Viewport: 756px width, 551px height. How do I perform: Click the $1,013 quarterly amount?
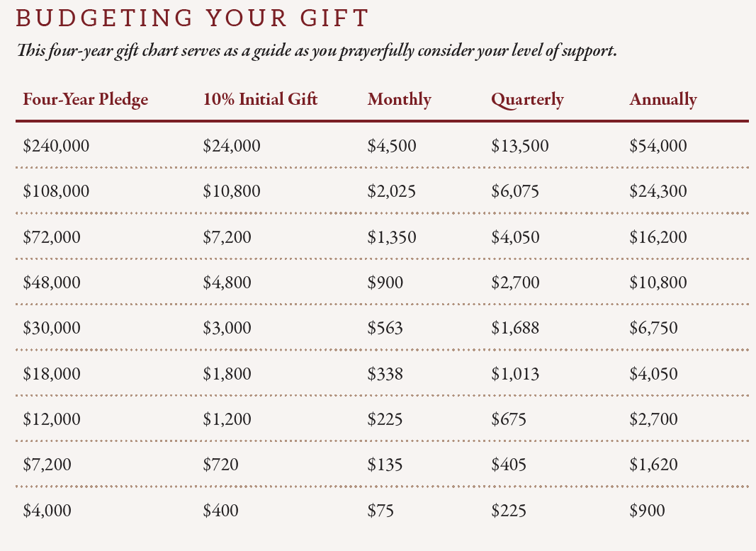(x=515, y=373)
